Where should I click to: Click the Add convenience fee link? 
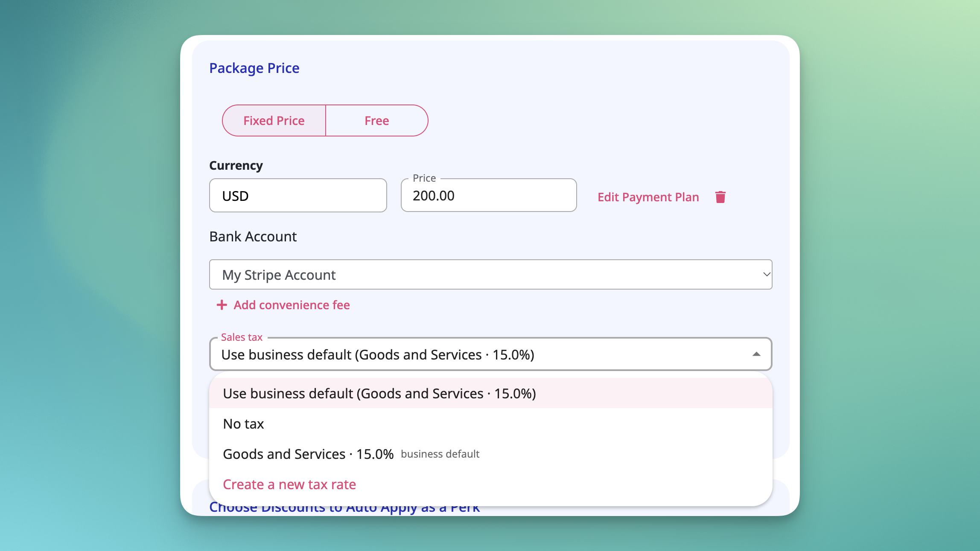click(292, 305)
